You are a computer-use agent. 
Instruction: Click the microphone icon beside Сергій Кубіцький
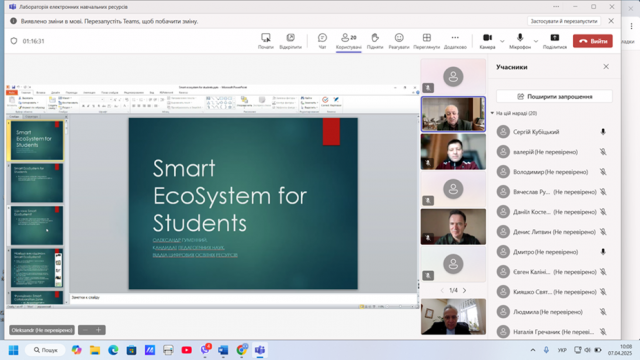[603, 132]
